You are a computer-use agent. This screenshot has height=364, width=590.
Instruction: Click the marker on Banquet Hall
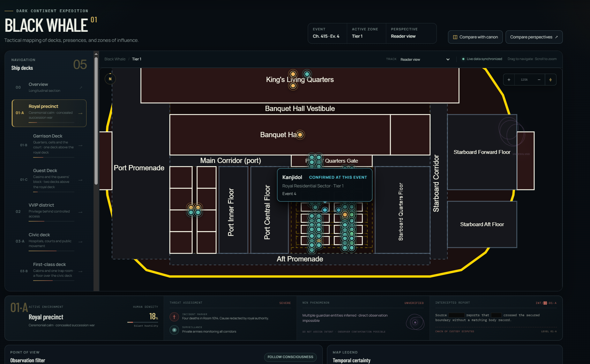pos(300,135)
